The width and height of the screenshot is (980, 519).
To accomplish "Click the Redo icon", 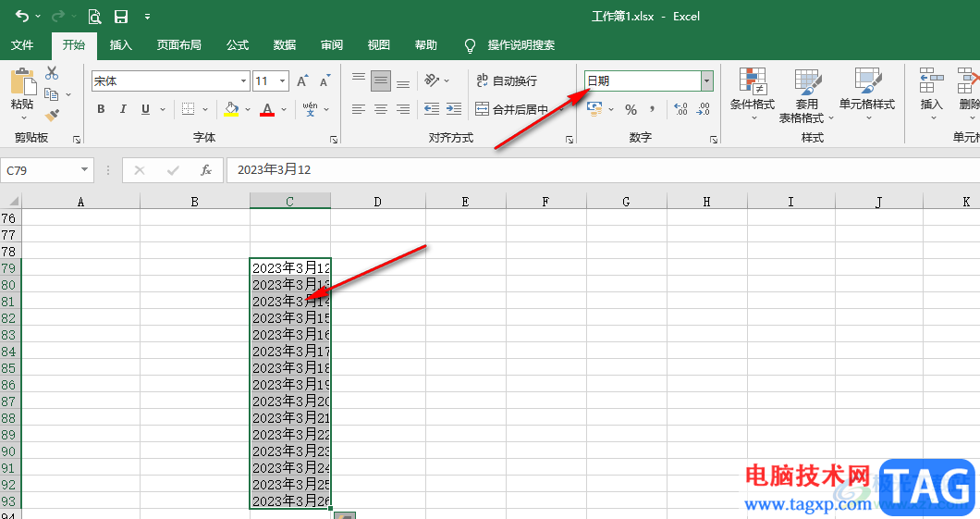I will click(x=58, y=17).
